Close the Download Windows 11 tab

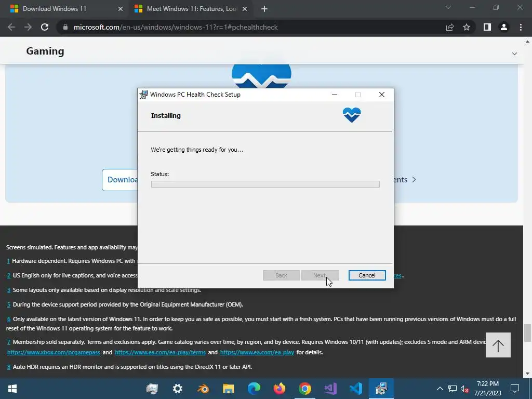[121, 9]
